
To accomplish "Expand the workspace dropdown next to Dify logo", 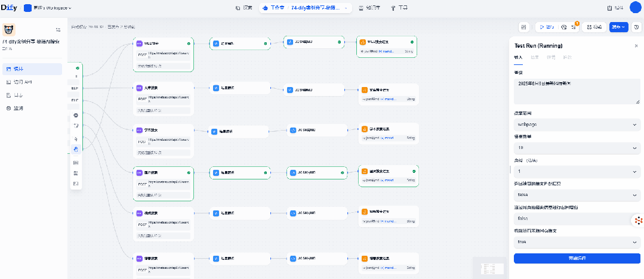I will (48, 8).
